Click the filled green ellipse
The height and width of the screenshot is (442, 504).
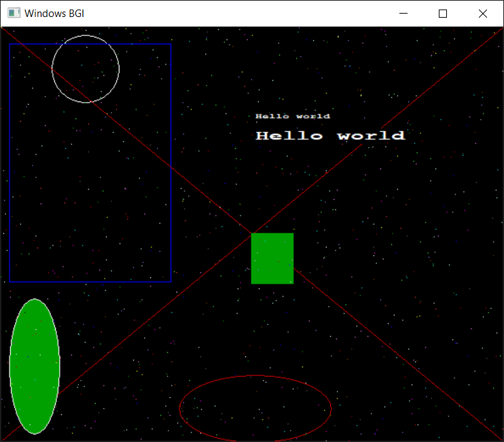click(35, 367)
